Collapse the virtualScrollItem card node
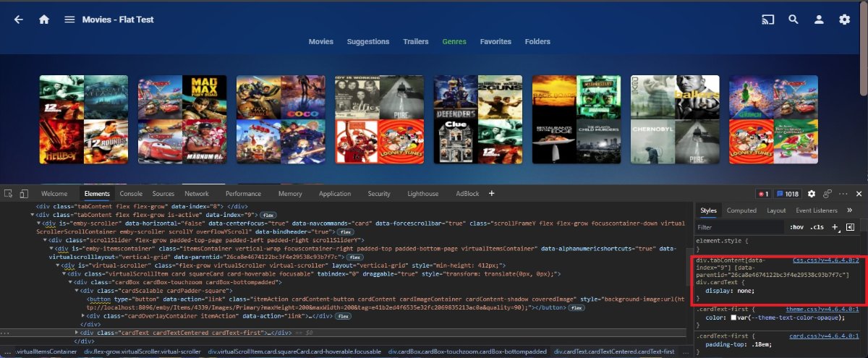Image resolution: width=868 pixels, height=358 pixels. pos(64,274)
